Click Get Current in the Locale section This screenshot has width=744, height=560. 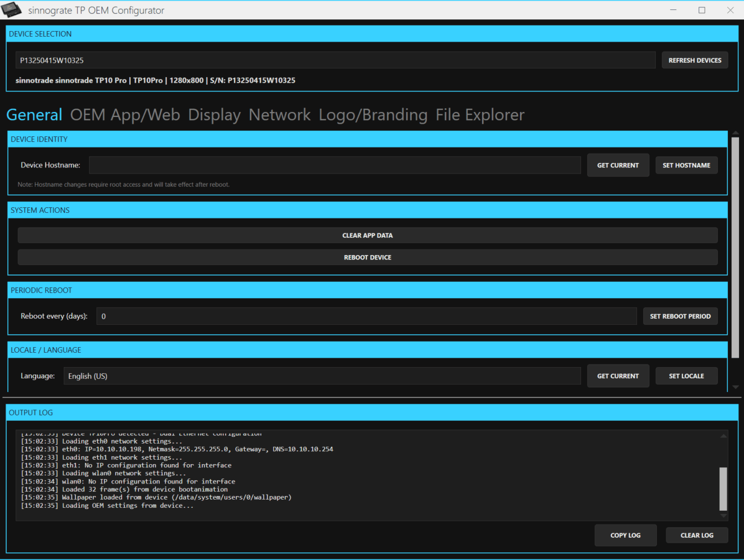point(618,376)
